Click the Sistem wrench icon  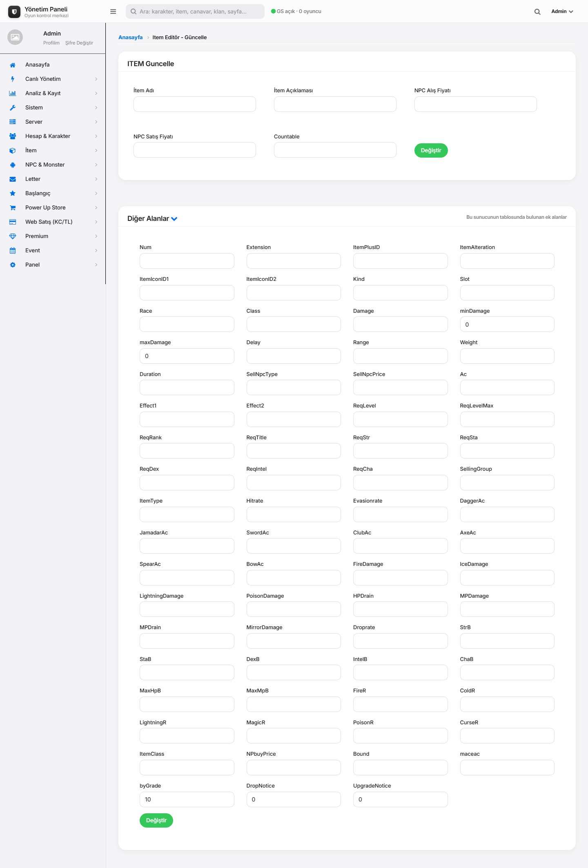click(x=13, y=108)
